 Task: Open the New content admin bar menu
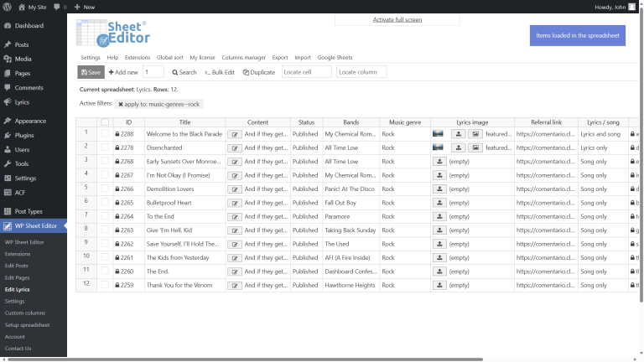(x=85, y=7)
